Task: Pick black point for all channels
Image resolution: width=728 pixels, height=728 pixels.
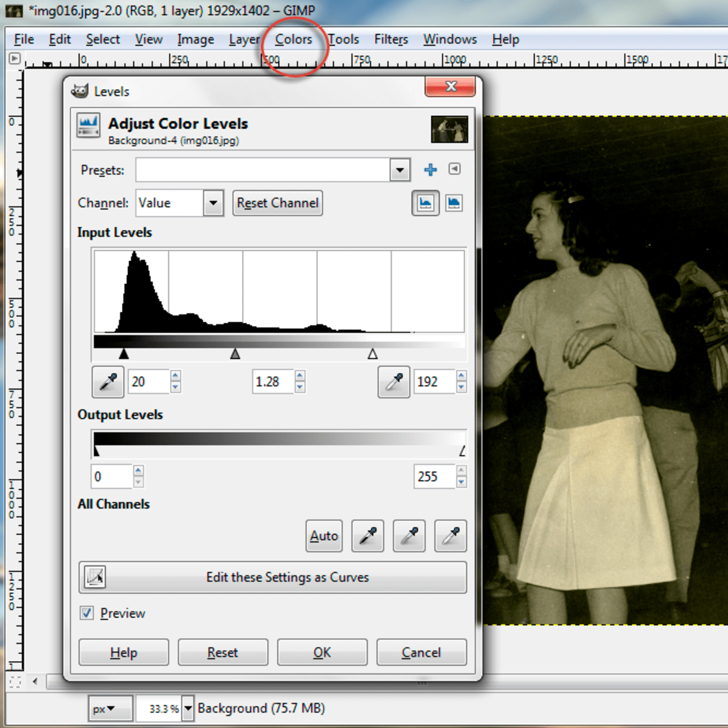Action: coord(368,536)
